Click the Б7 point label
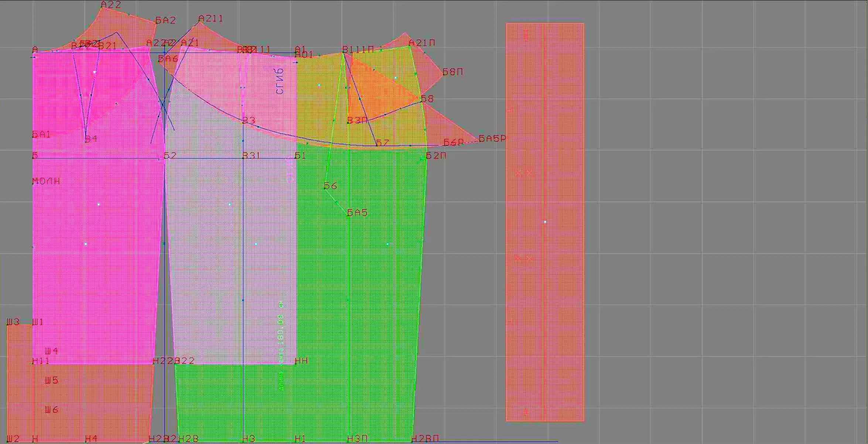This screenshot has width=868, height=444. (x=383, y=142)
